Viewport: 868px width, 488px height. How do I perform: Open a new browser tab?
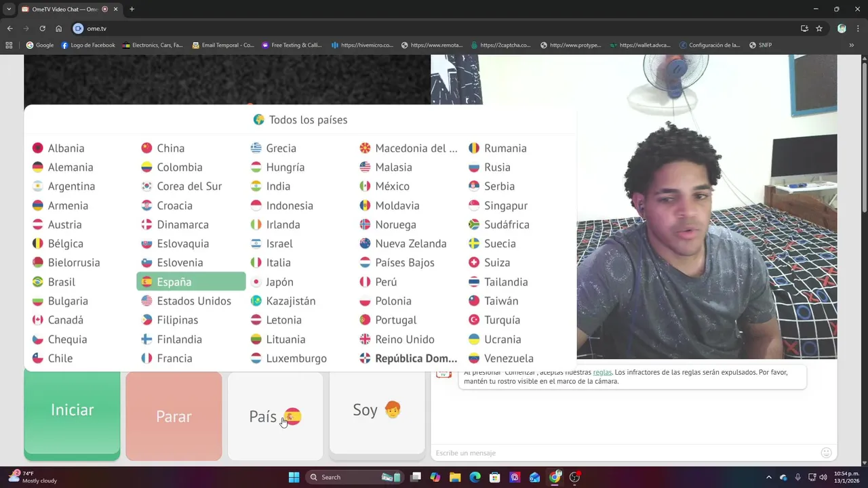(132, 9)
